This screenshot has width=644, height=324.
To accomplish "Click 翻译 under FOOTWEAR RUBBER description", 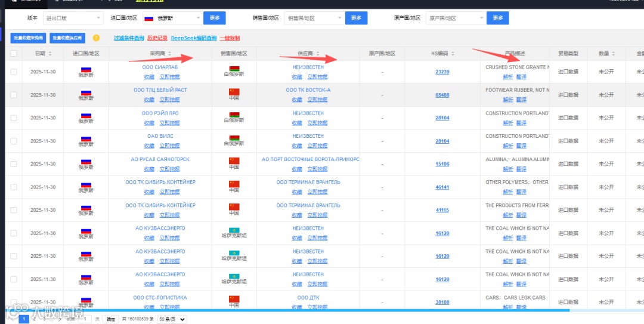I will [x=521, y=100].
